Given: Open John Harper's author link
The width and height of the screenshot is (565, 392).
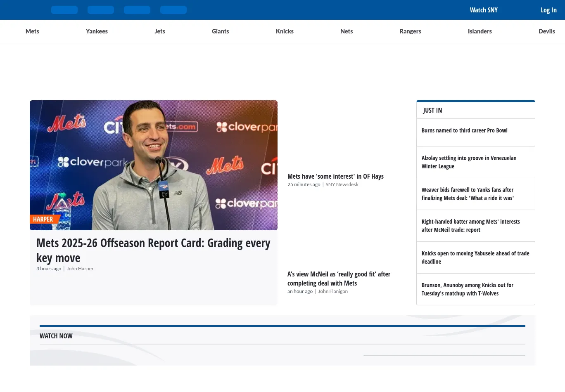Looking at the screenshot, I should tap(80, 269).
